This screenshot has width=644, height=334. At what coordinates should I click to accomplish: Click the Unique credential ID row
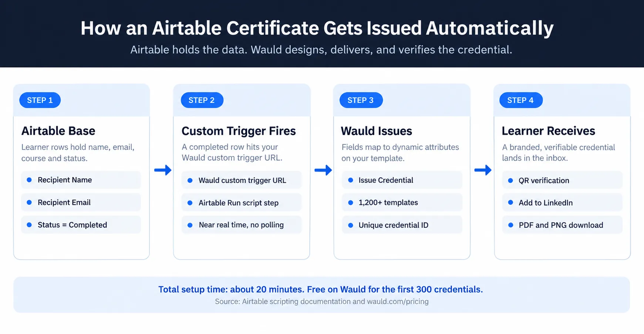pos(402,225)
